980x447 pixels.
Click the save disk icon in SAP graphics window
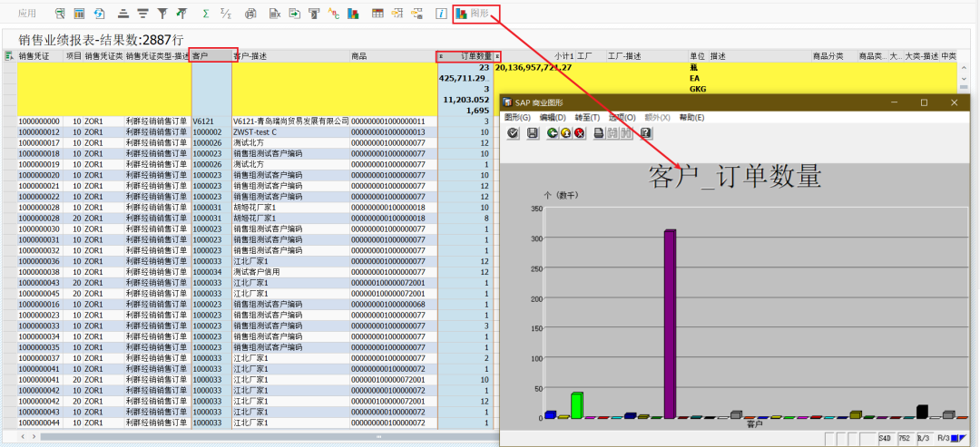tap(533, 132)
